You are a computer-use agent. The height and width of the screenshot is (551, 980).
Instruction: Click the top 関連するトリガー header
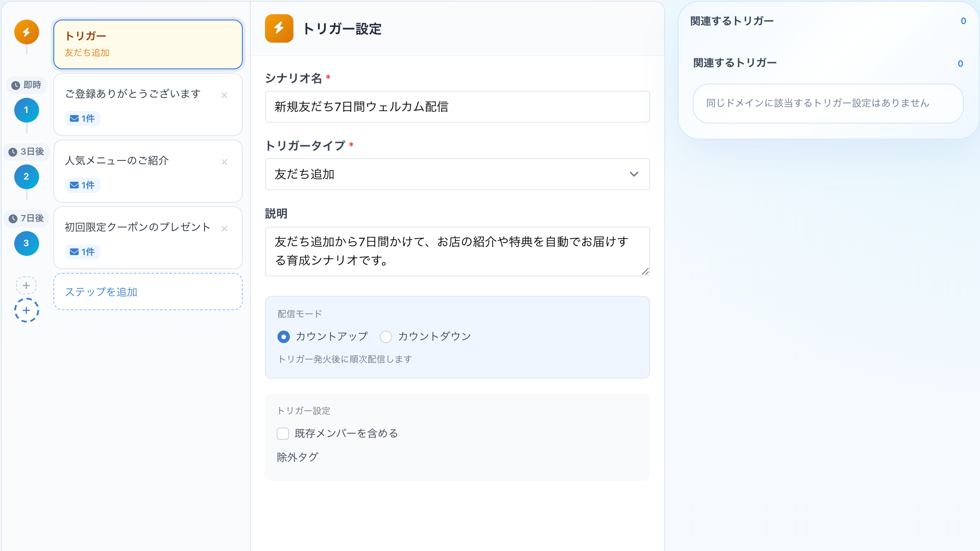732,21
